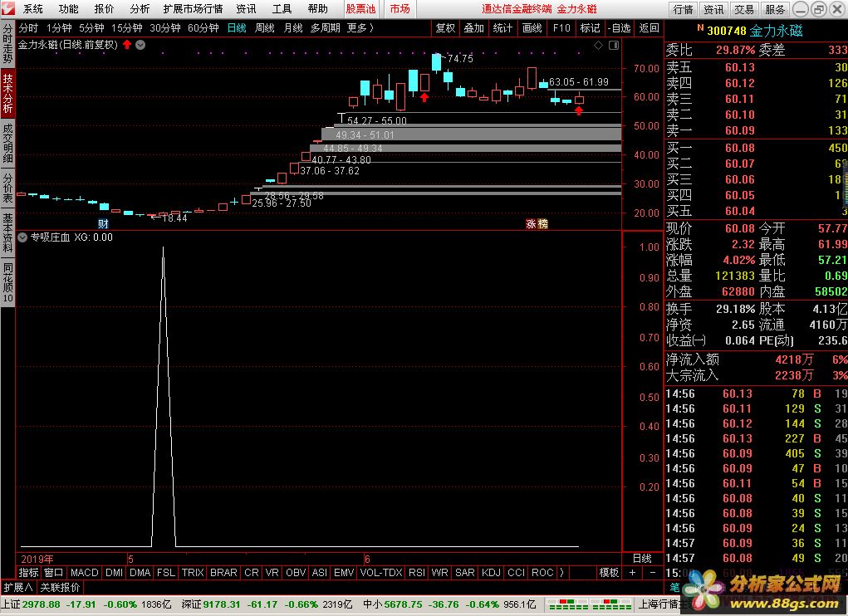Click the 统计 toolbar button
The height and width of the screenshot is (616, 848).
point(502,27)
